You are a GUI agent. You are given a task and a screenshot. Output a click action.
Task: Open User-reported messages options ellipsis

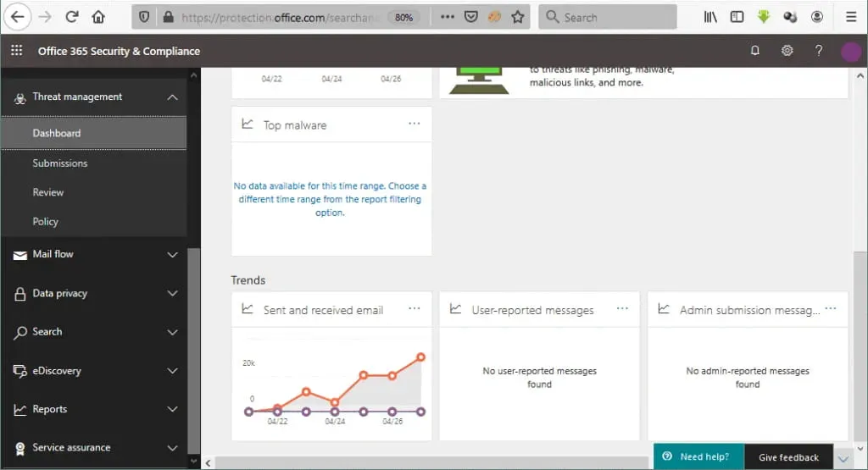point(622,308)
